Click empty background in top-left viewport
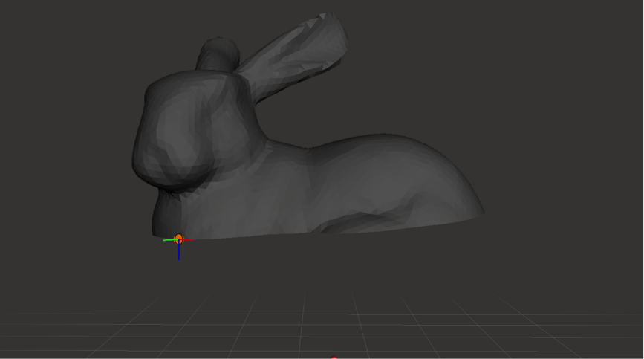 59,45
